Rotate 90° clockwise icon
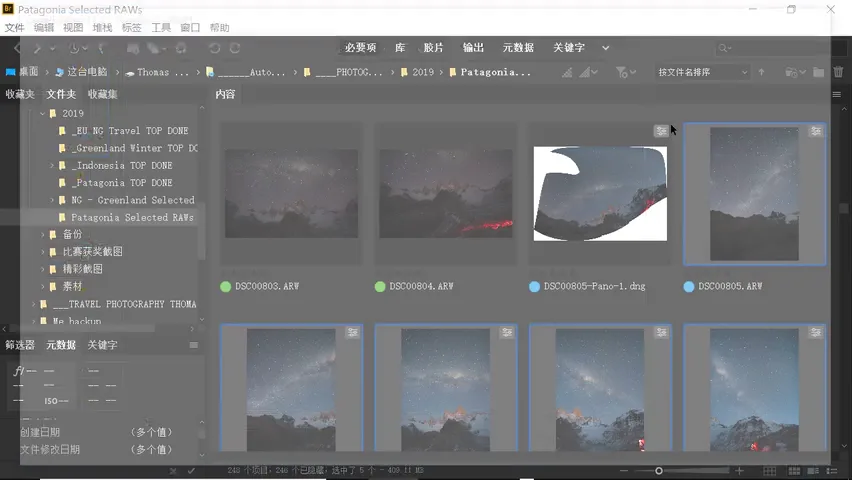 235,48
